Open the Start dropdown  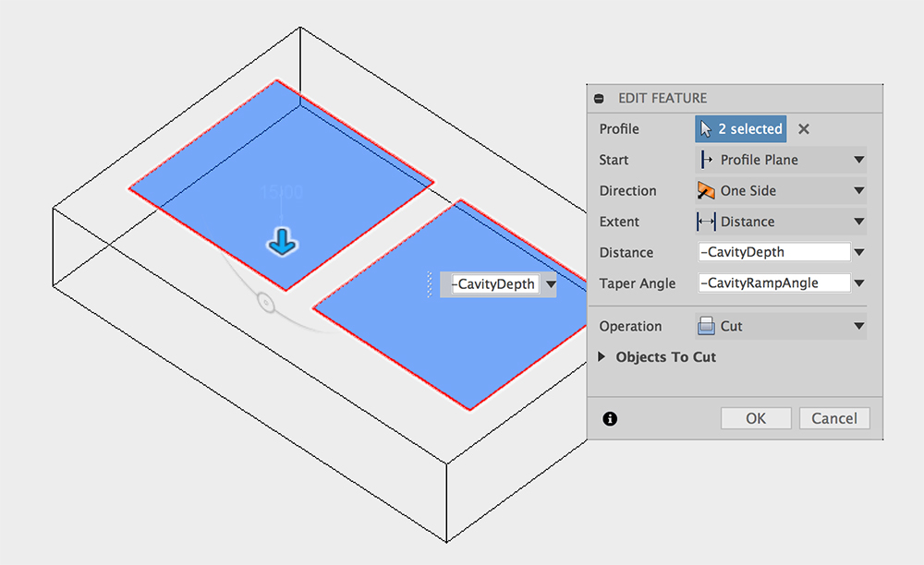859,160
